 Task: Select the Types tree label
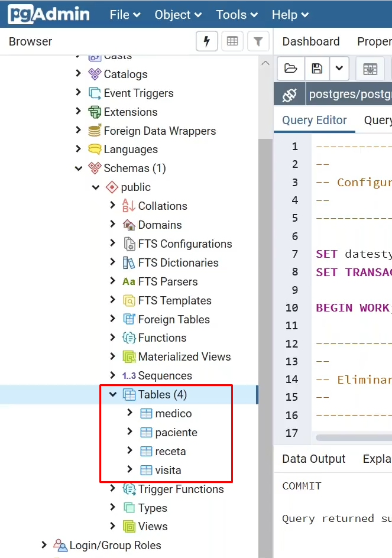tap(153, 508)
